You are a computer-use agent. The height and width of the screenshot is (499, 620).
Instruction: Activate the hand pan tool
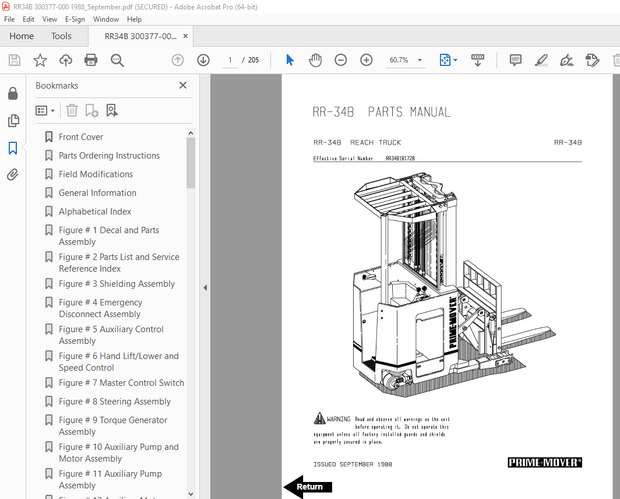(x=315, y=60)
